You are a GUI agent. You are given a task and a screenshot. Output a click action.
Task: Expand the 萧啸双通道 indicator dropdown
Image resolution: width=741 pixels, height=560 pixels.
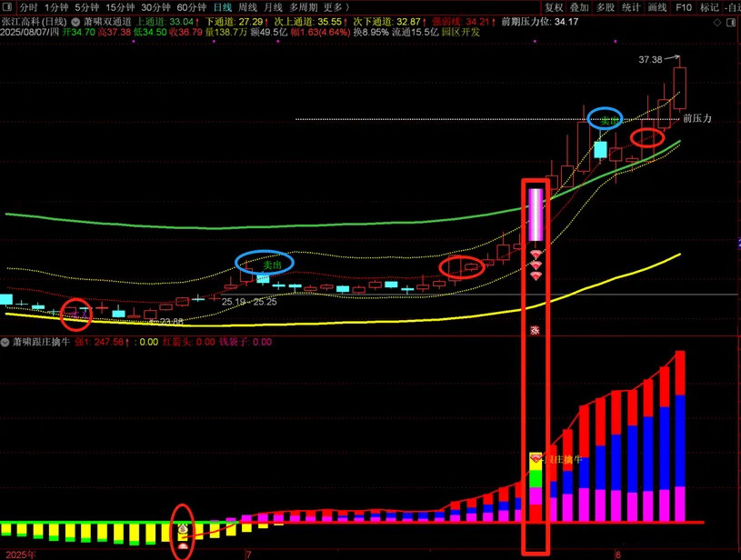pyautogui.click(x=75, y=20)
